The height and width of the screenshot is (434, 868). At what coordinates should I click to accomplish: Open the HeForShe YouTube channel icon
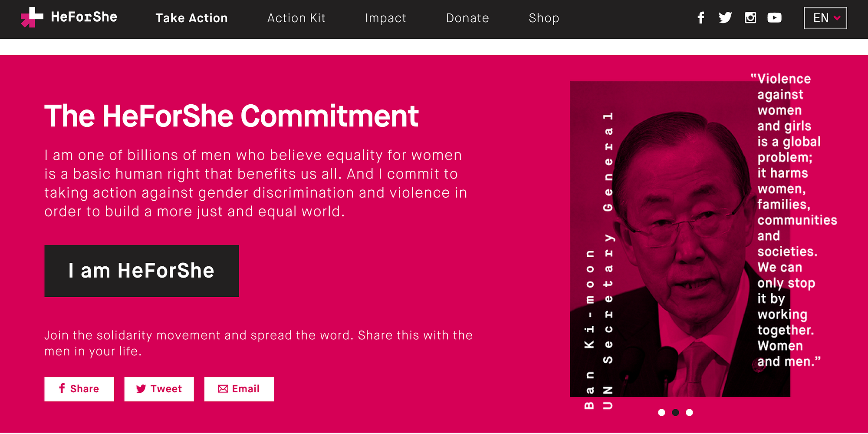coord(775,18)
